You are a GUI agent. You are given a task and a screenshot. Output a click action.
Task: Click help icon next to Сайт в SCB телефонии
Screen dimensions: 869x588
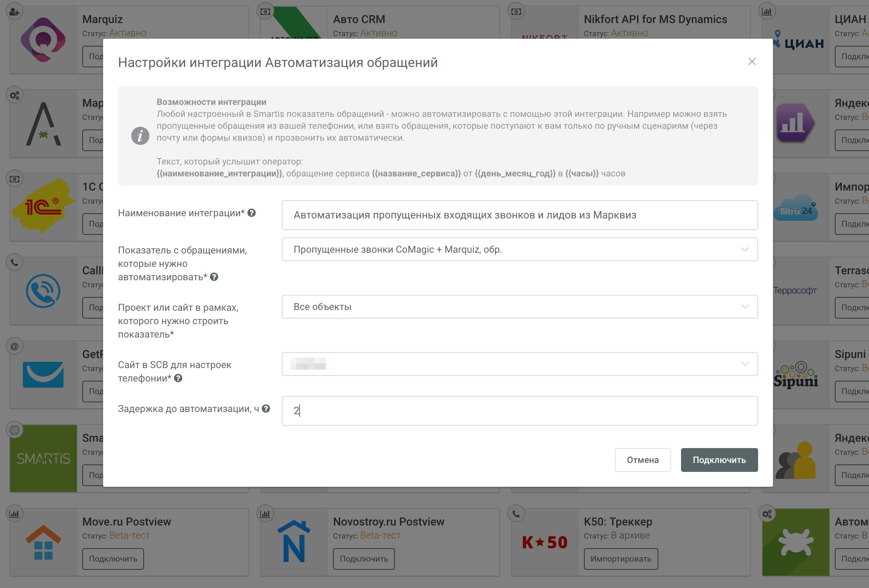178,378
